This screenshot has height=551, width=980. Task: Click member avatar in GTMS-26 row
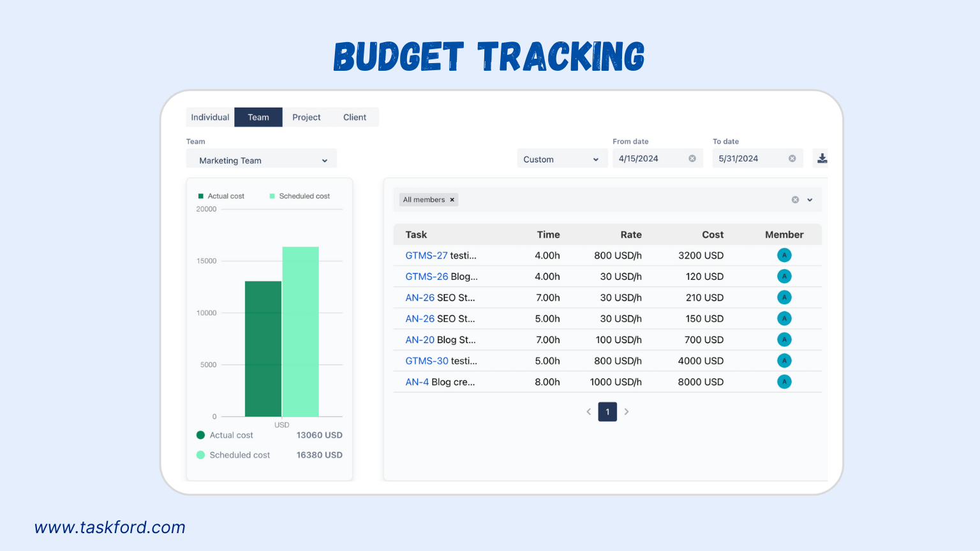[784, 276]
